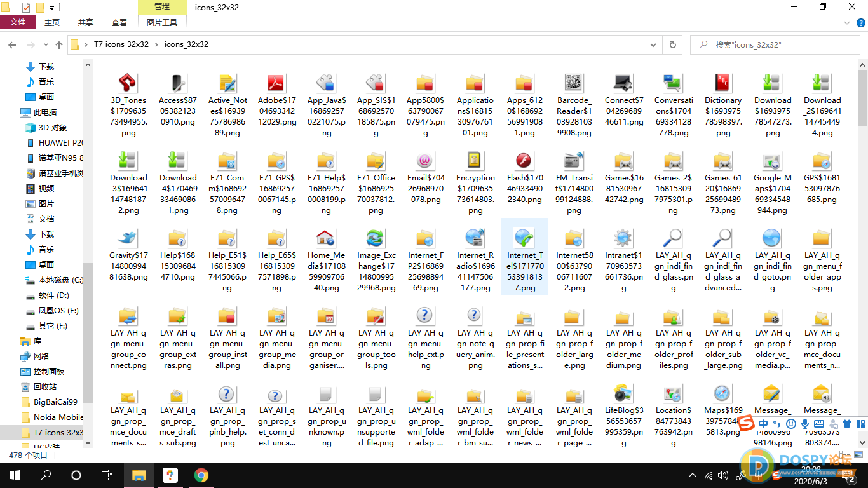The height and width of the screenshot is (488, 868).
Task: Select the Internet_Radio icon file
Action: click(475, 261)
